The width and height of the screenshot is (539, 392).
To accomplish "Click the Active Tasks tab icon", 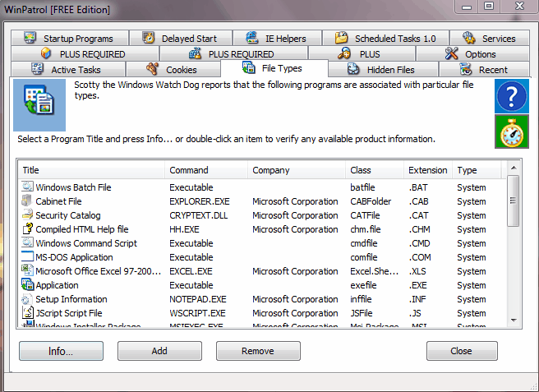I will (x=37, y=69).
